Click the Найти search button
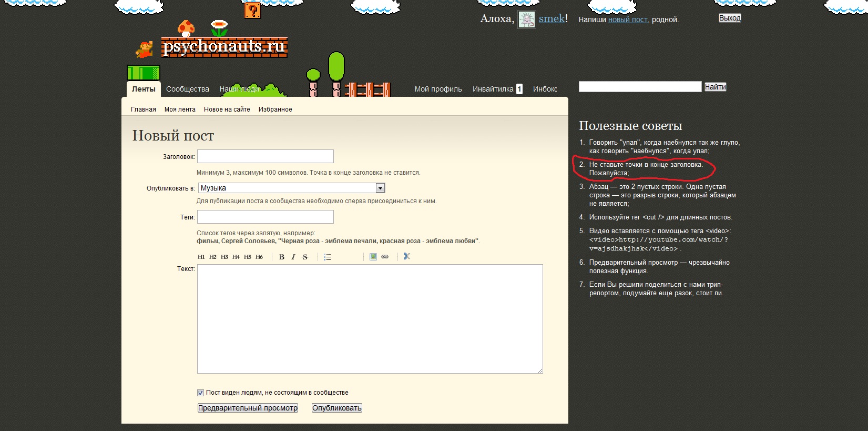 [716, 87]
